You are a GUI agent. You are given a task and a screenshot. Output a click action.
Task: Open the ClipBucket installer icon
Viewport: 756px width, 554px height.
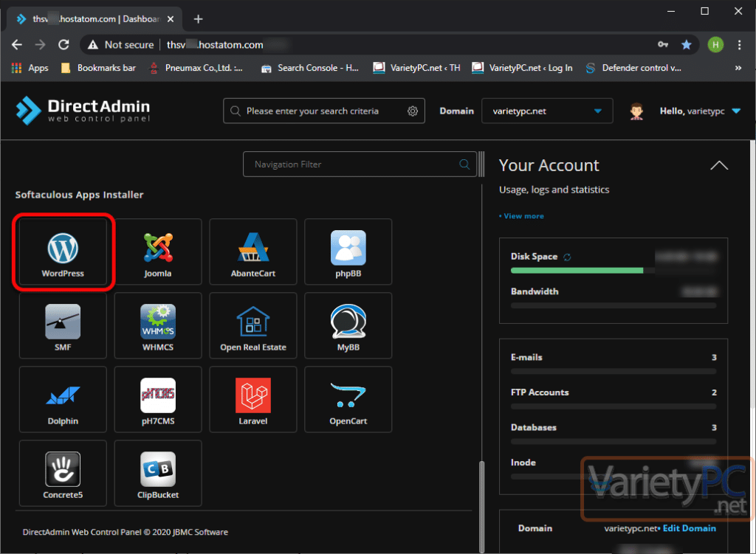coord(158,473)
